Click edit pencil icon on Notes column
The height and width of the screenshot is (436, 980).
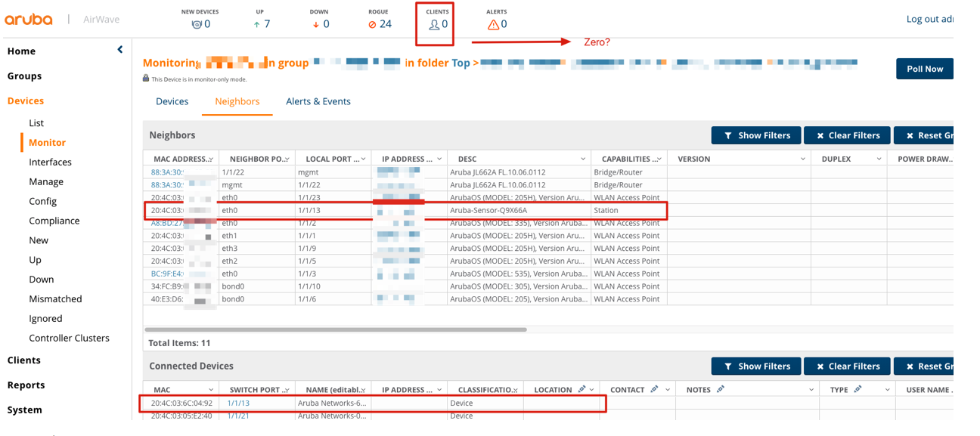720,389
